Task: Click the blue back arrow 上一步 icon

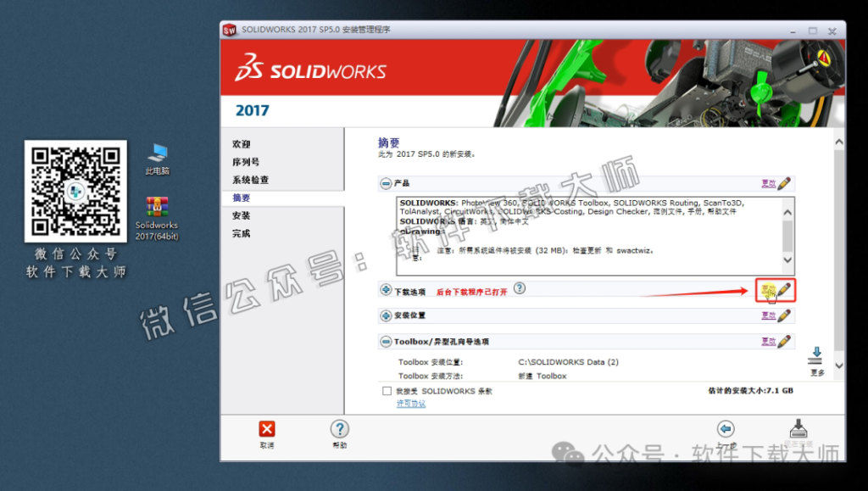Action: pyautogui.click(x=726, y=428)
